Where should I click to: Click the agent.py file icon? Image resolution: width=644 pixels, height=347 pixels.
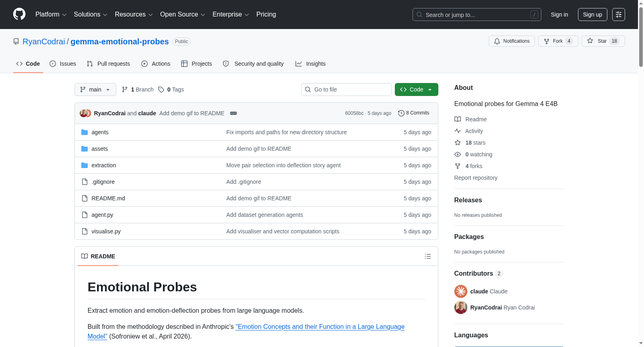click(x=85, y=215)
